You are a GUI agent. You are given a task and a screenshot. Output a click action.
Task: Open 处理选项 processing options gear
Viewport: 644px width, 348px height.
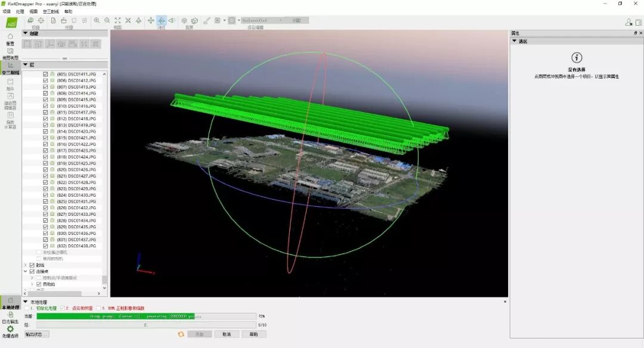point(10,331)
